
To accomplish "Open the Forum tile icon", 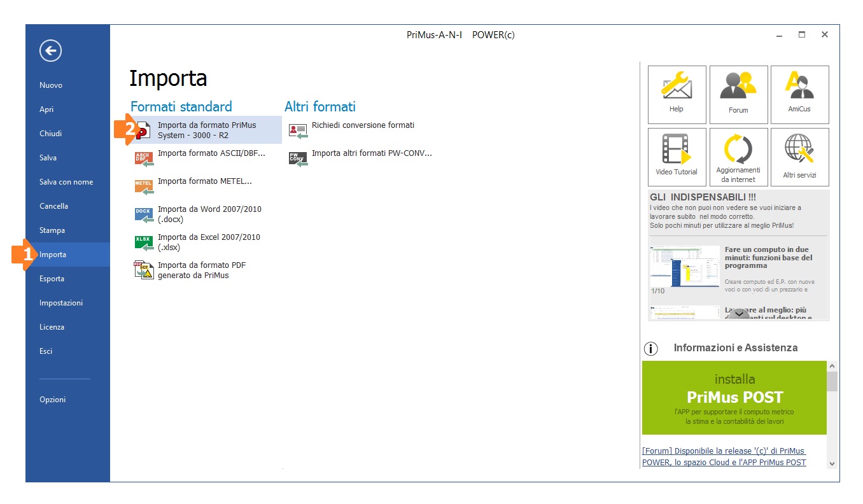I will 738,94.
